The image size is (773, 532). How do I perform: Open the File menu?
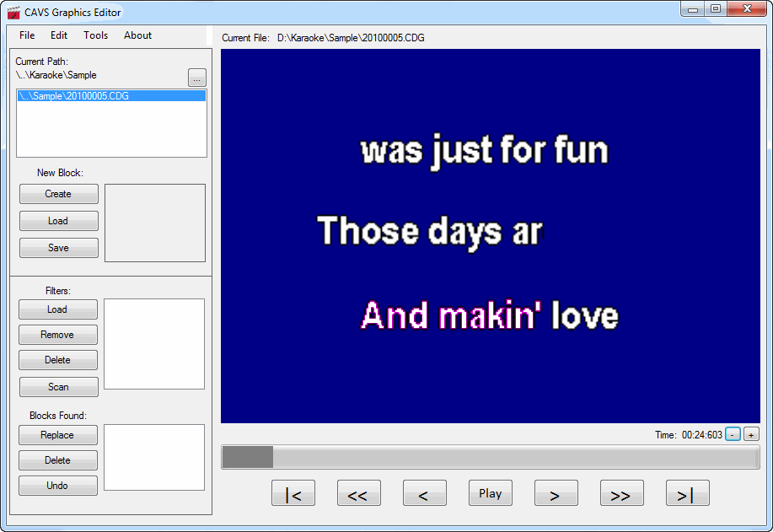[x=27, y=35]
